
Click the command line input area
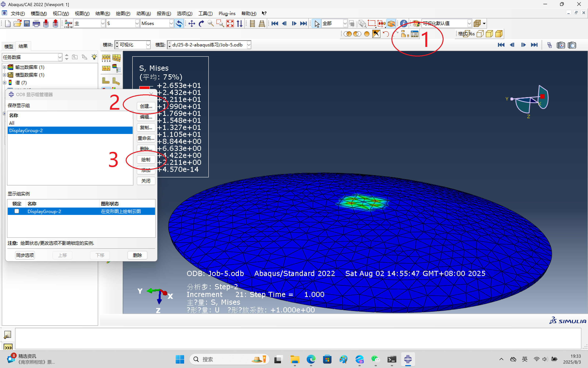click(298, 338)
